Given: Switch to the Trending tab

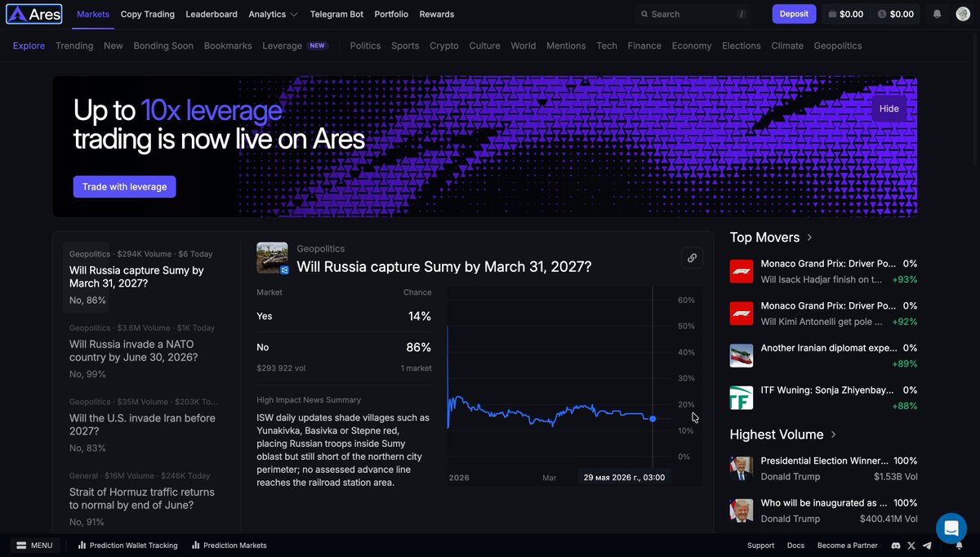Looking at the screenshot, I should click(74, 46).
